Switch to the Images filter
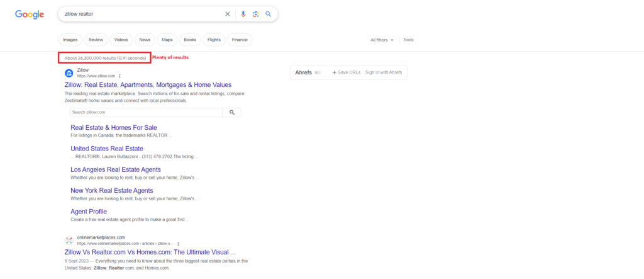Screen dimensions: 644x279 (x=70, y=40)
